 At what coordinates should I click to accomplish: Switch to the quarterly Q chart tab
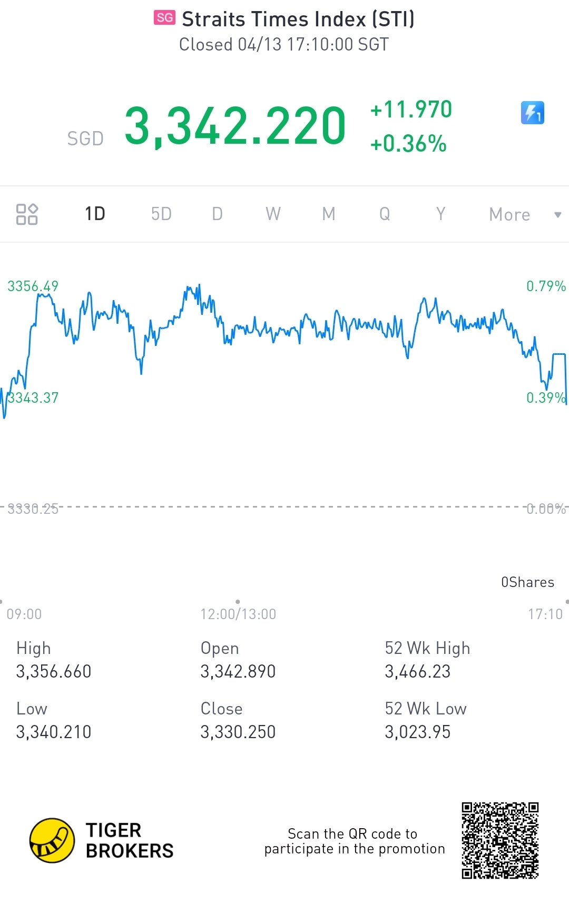[x=385, y=214]
